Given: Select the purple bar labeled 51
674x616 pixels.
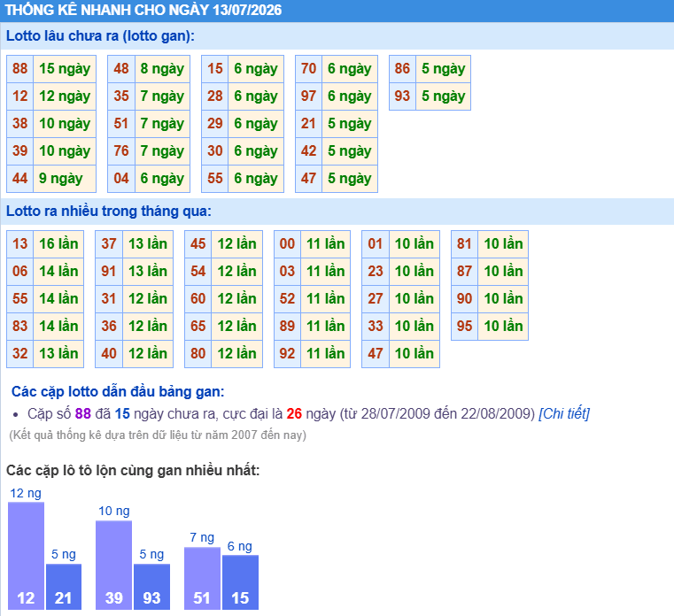Looking at the screenshot, I should [202, 578].
